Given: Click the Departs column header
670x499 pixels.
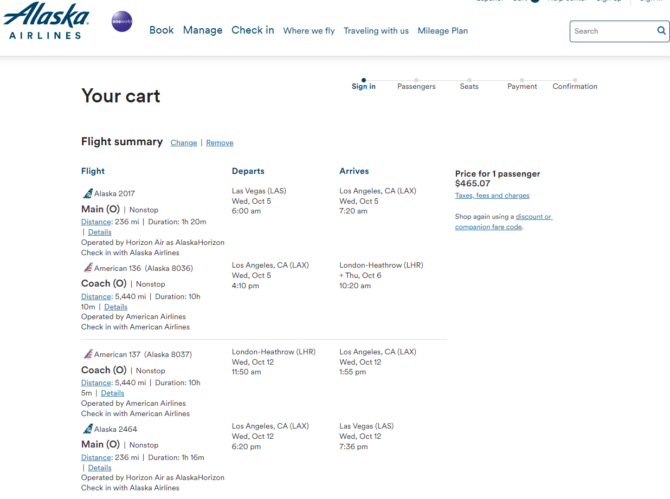Looking at the screenshot, I should coord(248,171).
